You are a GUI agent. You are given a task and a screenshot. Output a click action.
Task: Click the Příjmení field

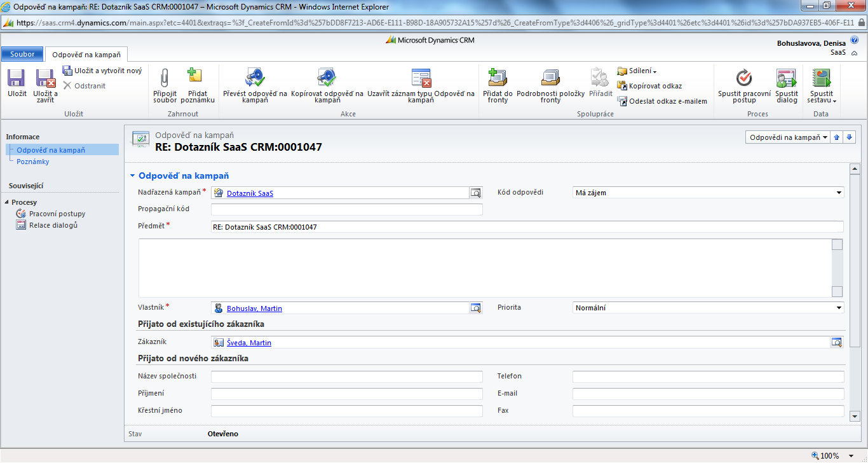347,394
